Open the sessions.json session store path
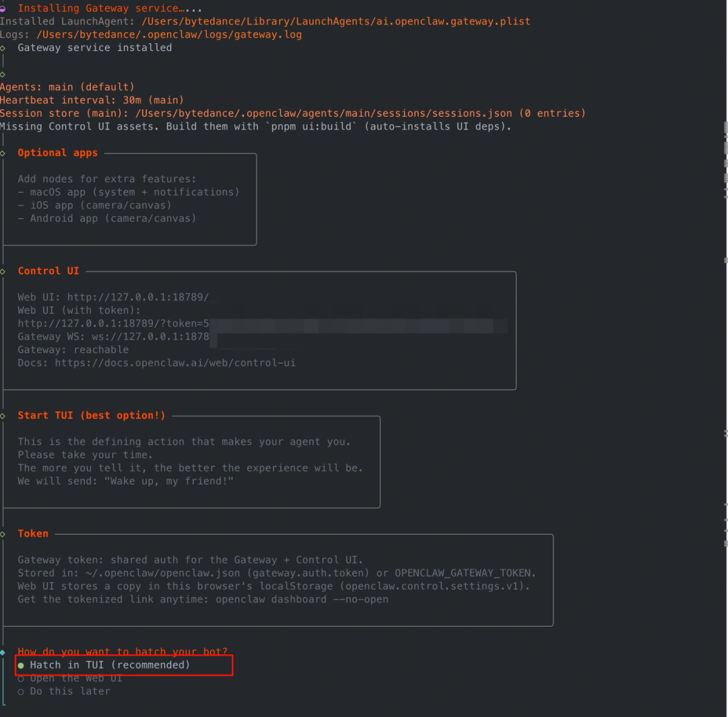The image size is (728, 717). pos(324,113)
